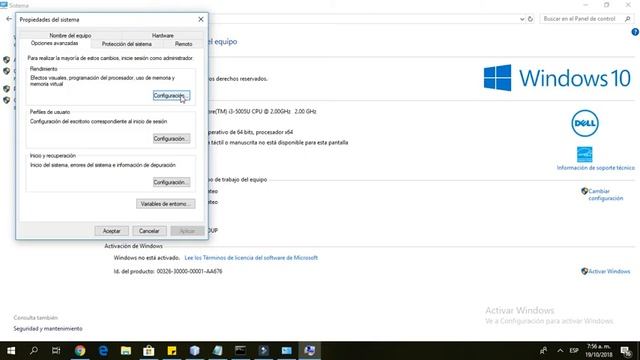
Task: Click Aceptar in Propiedades del sistema
Action: [111, 231]
